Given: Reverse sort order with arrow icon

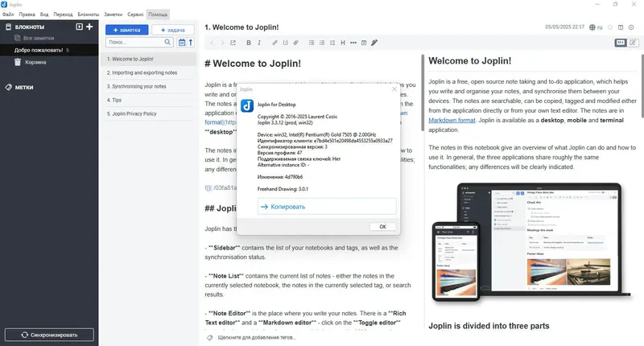Looking at the screenshot, I should coord(191,42).
